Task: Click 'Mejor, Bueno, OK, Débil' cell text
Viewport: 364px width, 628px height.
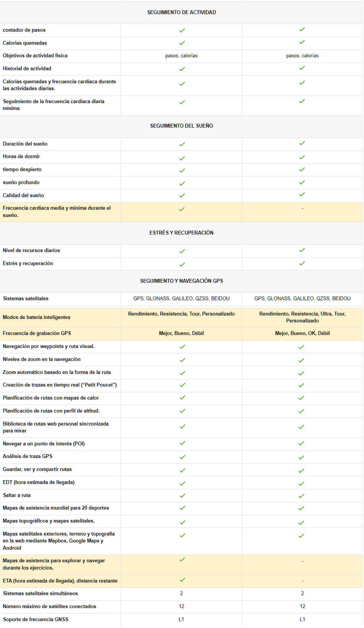Action: pos(302,333)
